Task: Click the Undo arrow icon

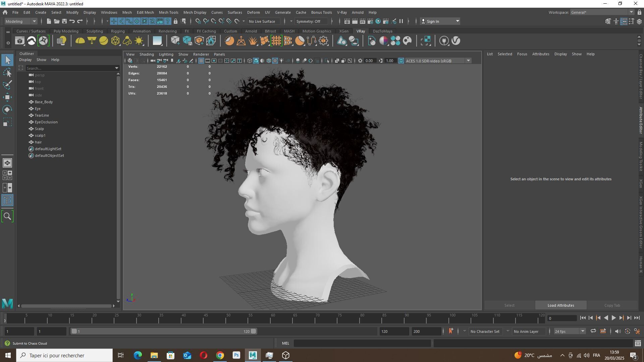Action: click(x=72, y=21)
